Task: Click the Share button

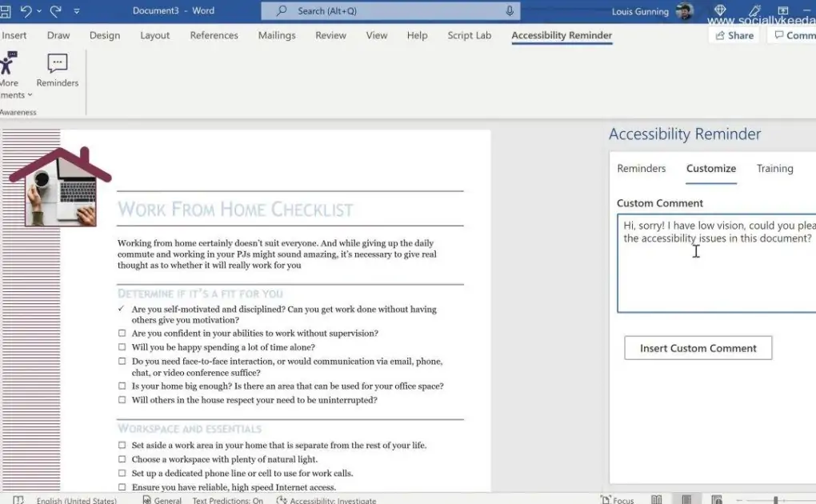Action: [734, 35]
